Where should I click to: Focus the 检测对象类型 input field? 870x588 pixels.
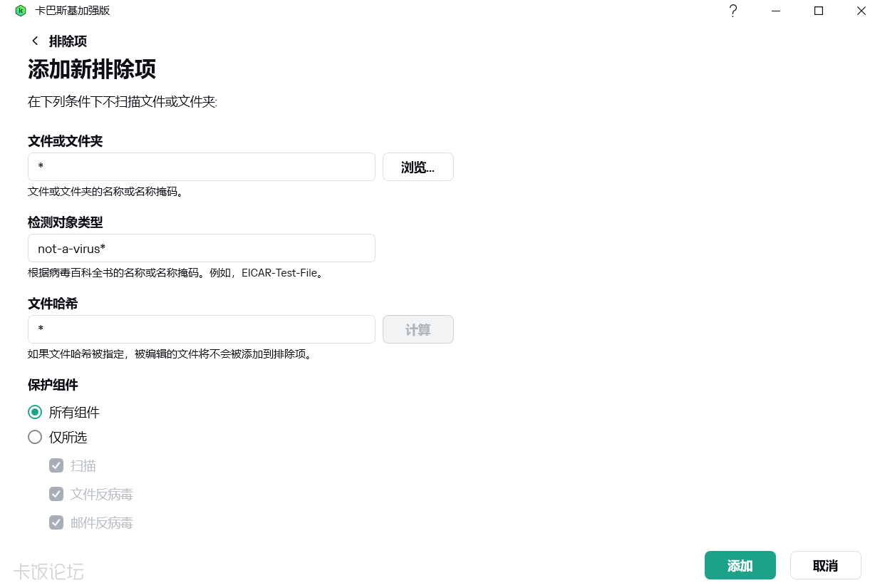pos(202,248)
